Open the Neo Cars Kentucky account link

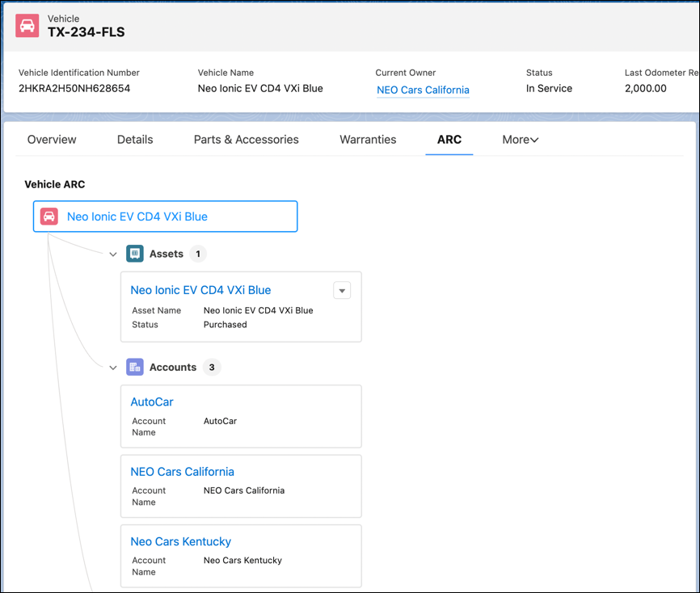coord(180,541)
